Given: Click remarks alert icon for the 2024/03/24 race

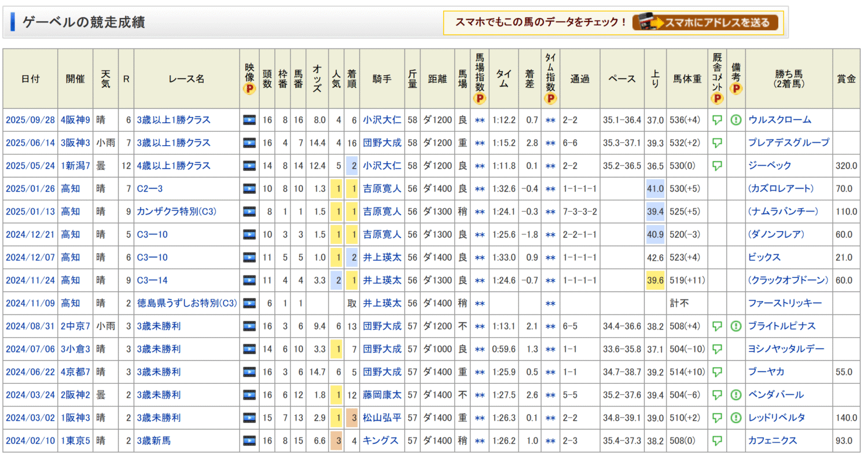Looking at the screenshot, I should (x=735, y=395).
